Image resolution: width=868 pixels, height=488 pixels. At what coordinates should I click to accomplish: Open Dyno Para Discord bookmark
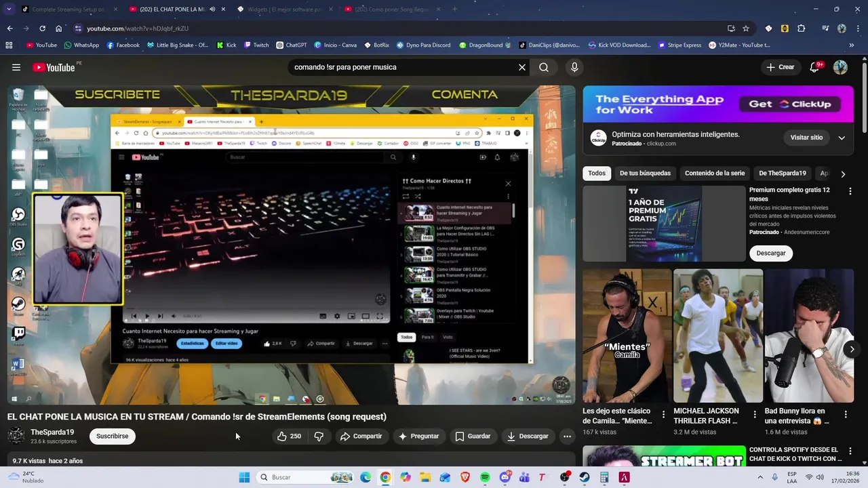click(423, 45)
